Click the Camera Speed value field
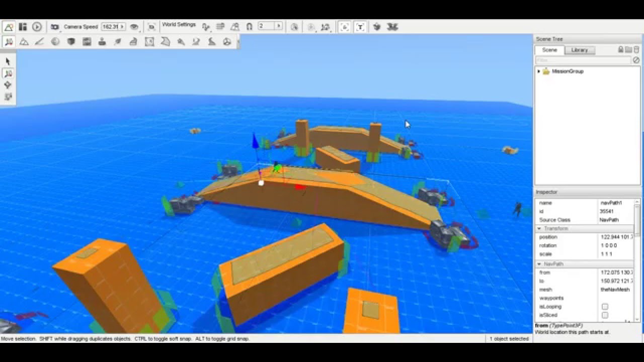Screen dimensions: 644x362 [110, 27]
